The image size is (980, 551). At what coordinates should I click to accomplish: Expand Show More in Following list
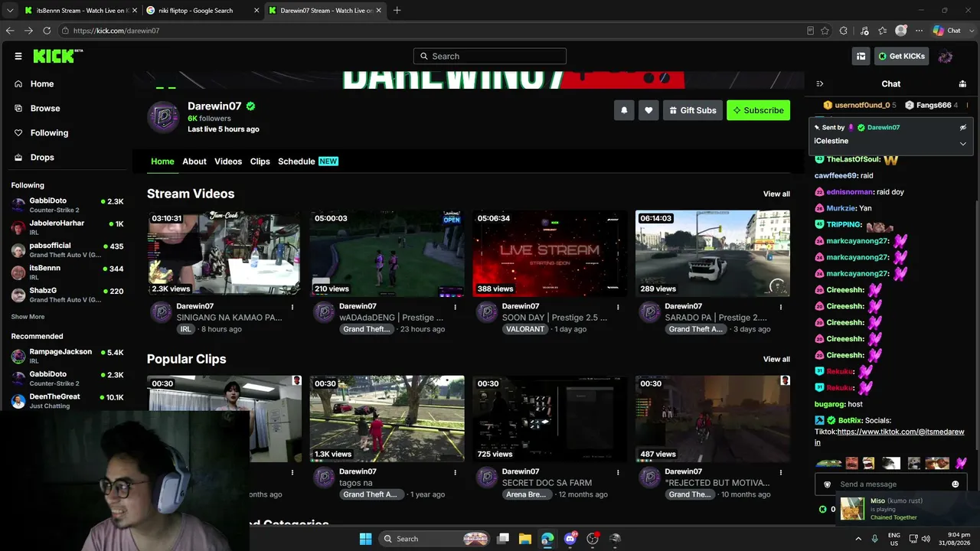click(x=28, y=317)
